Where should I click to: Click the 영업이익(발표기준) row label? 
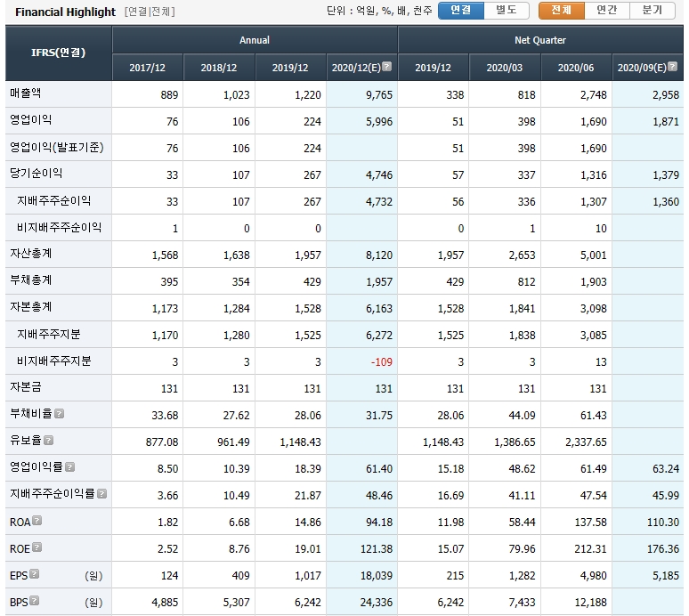57,147
